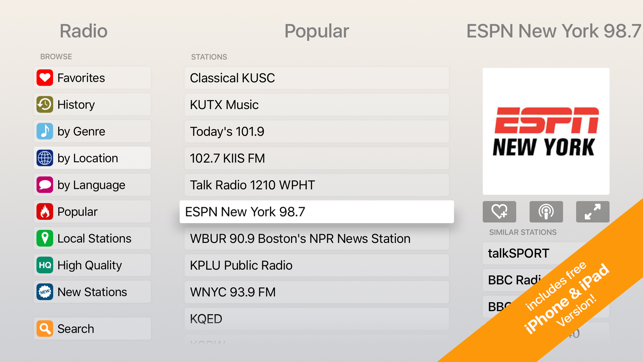
Task: Play Talk Radio 1210 WPHT
Action: pos(317,185)
